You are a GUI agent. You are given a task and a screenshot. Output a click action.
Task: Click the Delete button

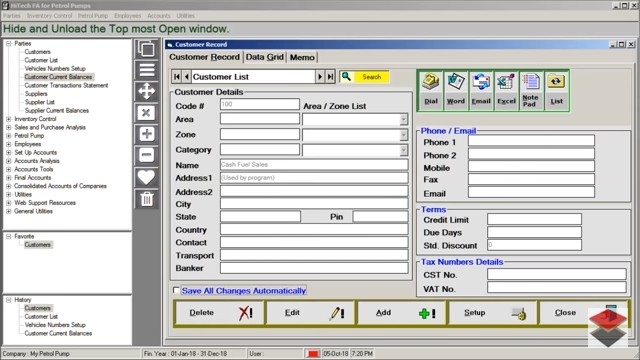(x=220, y=313)
